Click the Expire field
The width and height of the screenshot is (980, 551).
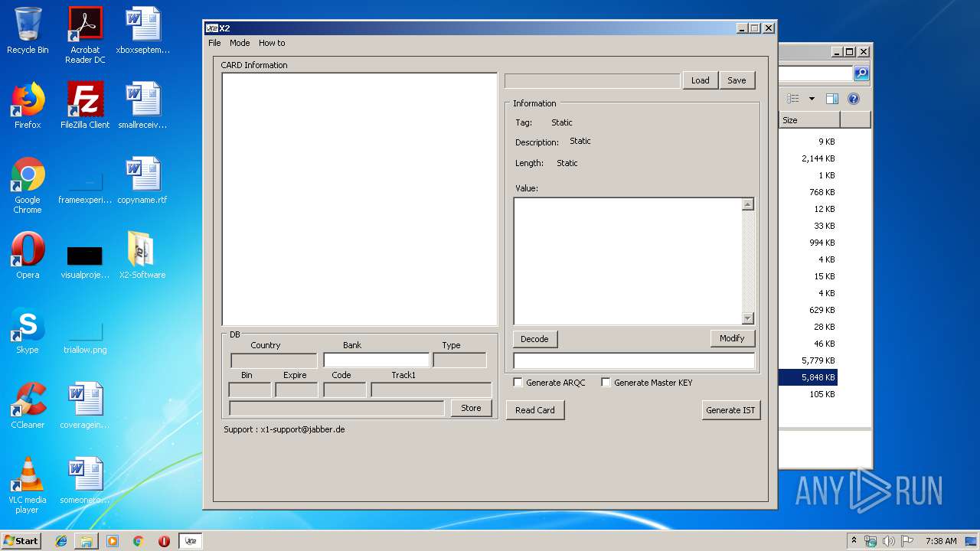(296, 390)
